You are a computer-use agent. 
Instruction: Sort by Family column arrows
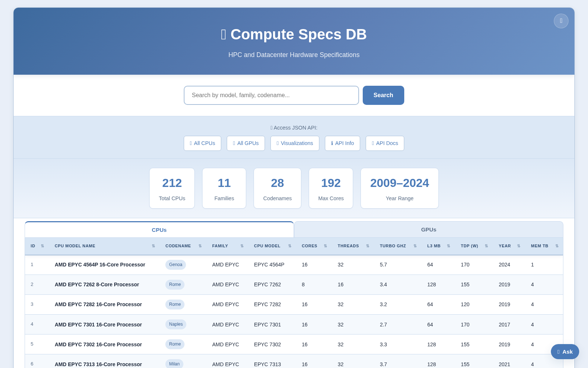tap(242, 246)
